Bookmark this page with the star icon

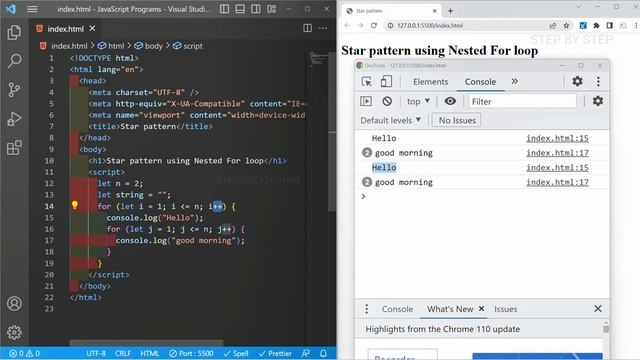566,25
